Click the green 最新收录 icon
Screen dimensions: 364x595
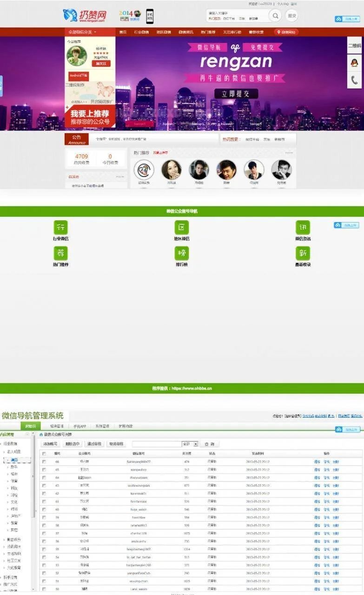tap(303, 253)
